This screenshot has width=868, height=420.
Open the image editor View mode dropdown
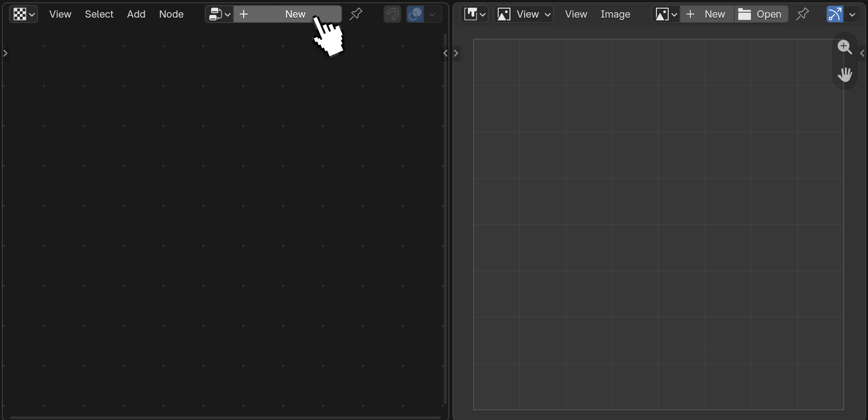coord(524,14)
